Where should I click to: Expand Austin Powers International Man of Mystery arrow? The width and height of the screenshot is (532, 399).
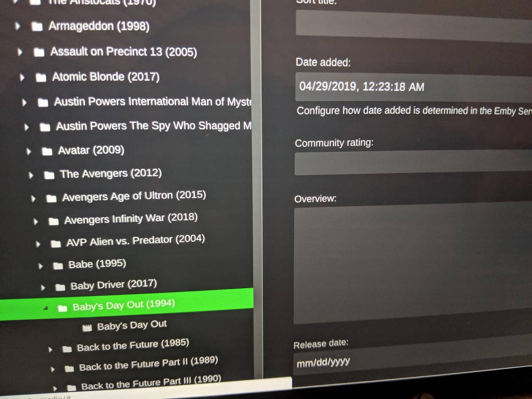pos(25,103)
